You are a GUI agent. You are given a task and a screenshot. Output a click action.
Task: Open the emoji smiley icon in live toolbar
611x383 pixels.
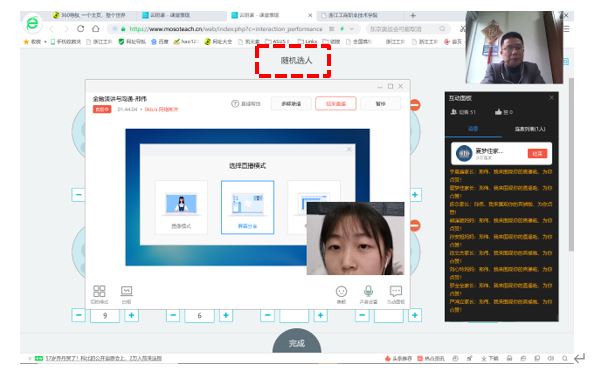tap(341, 292)
